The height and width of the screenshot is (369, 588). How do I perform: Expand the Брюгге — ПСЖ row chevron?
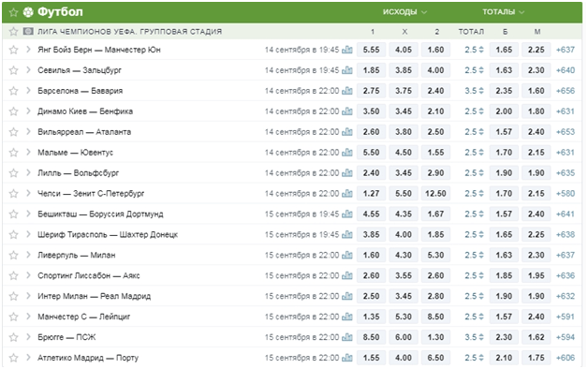28,337
